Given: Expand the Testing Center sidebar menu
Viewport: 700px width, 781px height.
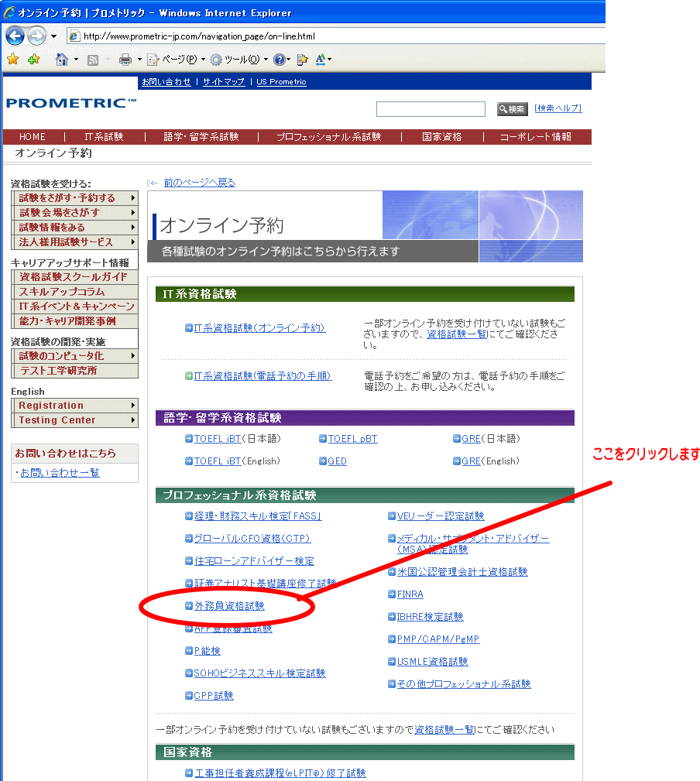Looking at the screenshot, I should point(75,420).
